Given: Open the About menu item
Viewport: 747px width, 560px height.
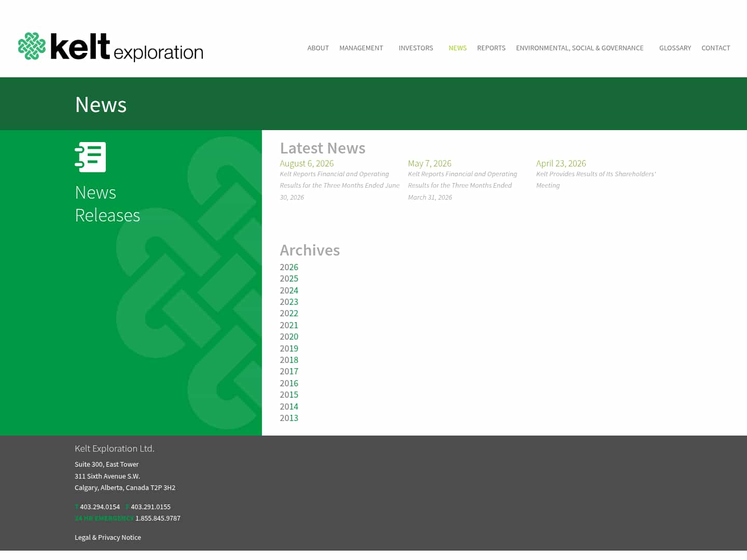Looking at the screenshot, I should pos(318,48).
